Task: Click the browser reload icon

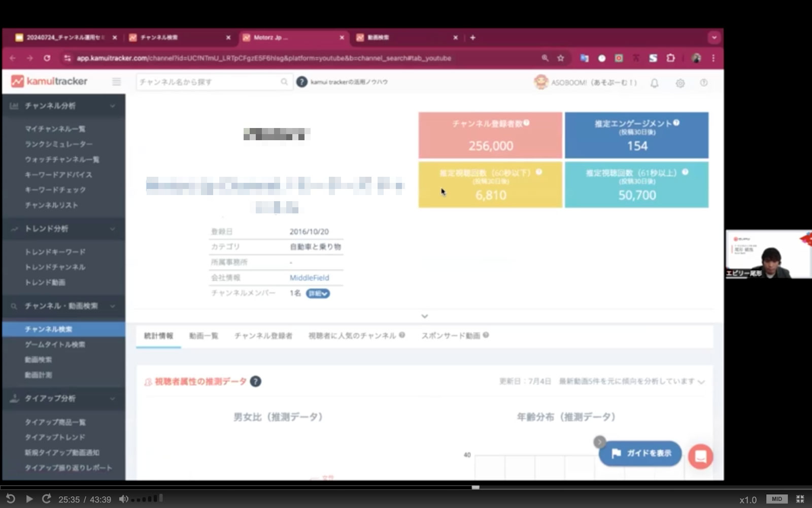Action: [47, 58]
